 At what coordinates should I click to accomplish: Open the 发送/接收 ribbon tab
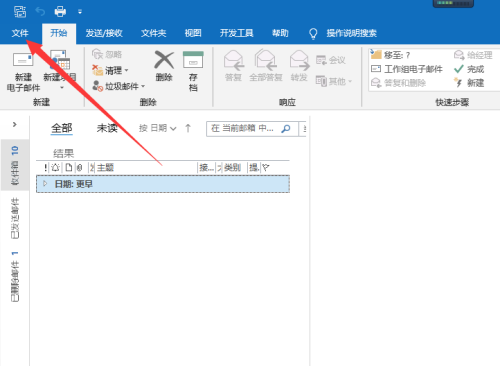[x=104, y=33]
